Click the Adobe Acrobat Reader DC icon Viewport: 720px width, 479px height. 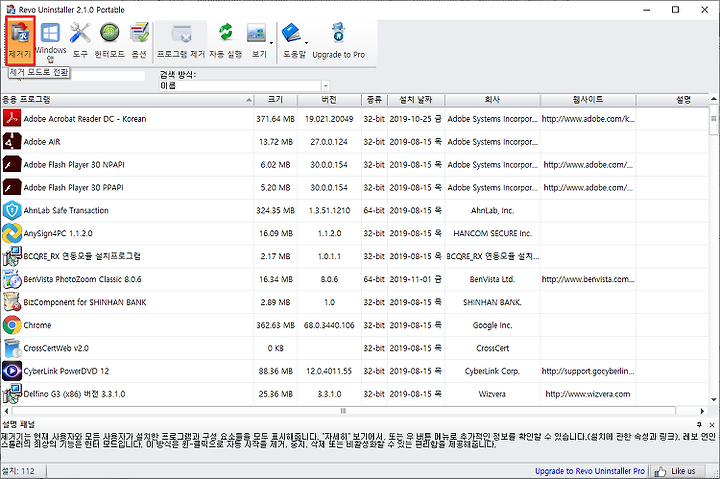point(12,118)
